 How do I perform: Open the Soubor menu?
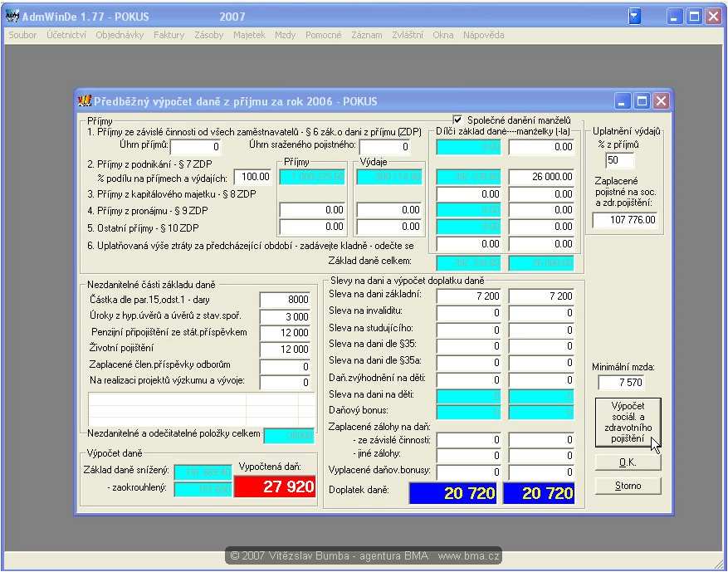pyautogui.click(x=22, y=35)
